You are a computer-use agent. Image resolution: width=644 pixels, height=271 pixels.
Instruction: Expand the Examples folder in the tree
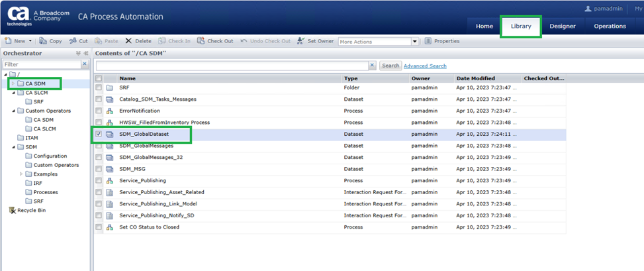click(21, 174)
